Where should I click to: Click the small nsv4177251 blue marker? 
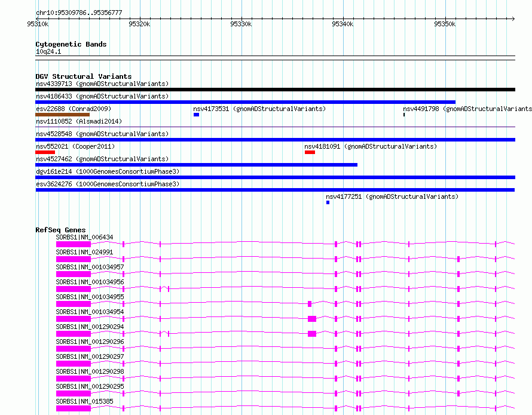[x=328, y=202]
